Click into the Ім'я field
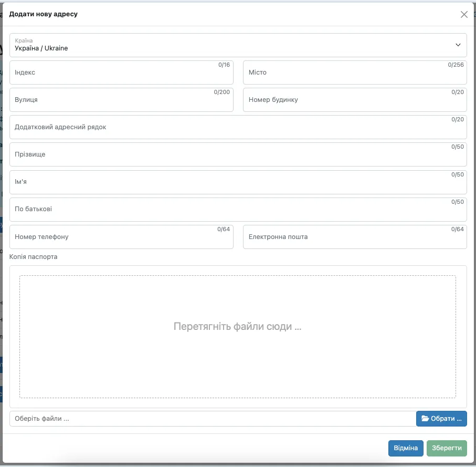Image resolution: width=476 pixels, height=467 pixels. (x=238, y=182)
